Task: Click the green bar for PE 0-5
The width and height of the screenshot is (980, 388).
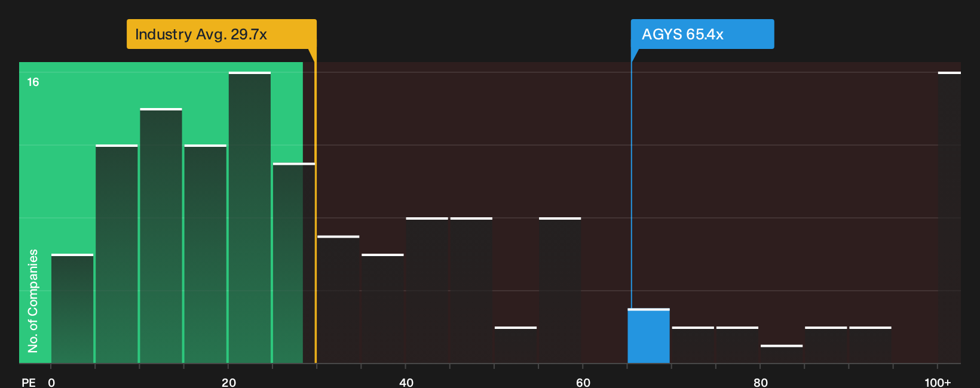Action: click(72, 309)
